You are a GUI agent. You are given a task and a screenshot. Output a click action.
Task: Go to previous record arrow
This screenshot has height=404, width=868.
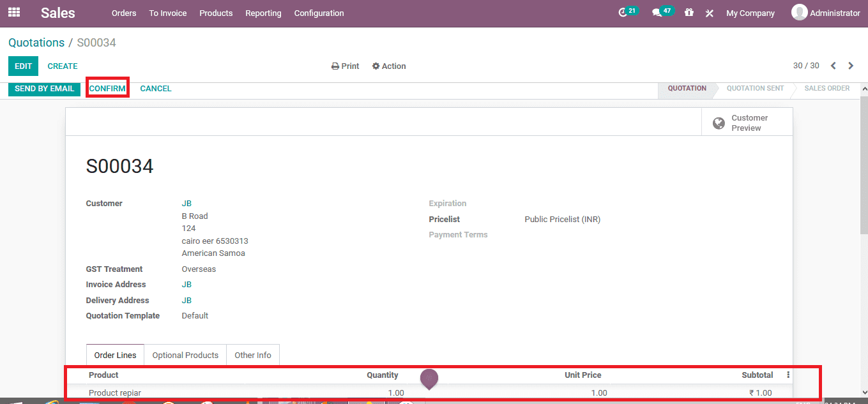pyautogui.click(x=834, y=66)
